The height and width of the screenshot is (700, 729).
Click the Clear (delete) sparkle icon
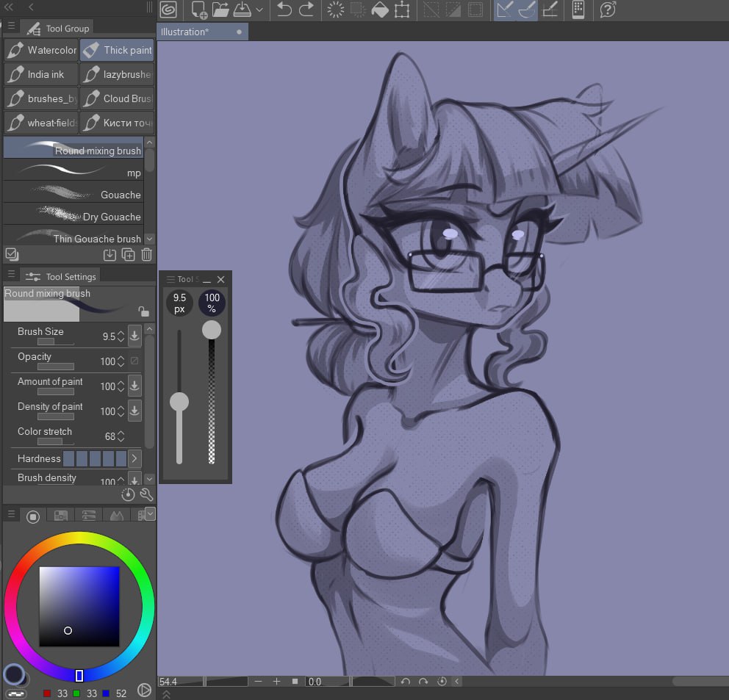pos(335,10)
